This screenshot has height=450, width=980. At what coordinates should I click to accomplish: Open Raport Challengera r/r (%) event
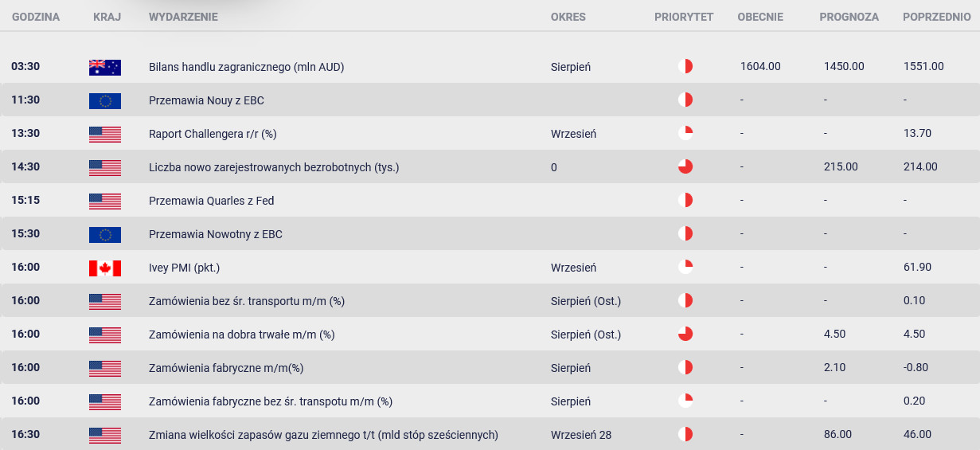[213, 134]
